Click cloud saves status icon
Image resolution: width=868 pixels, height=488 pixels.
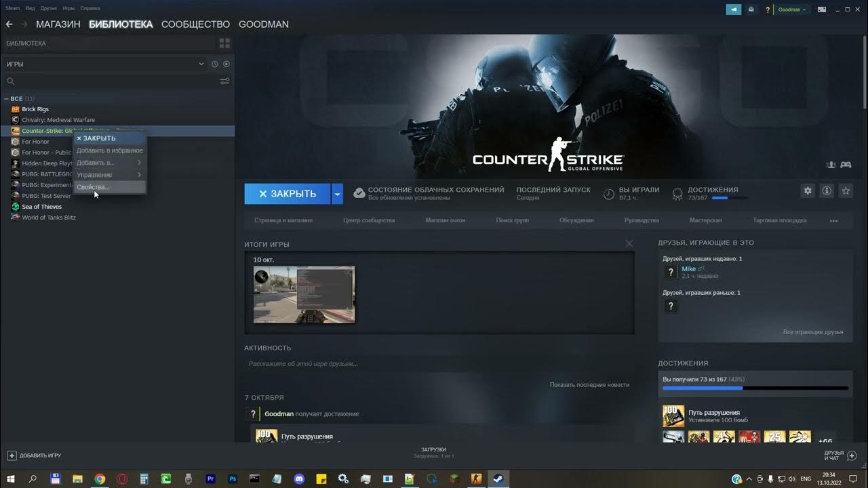(x=359, y=194)
